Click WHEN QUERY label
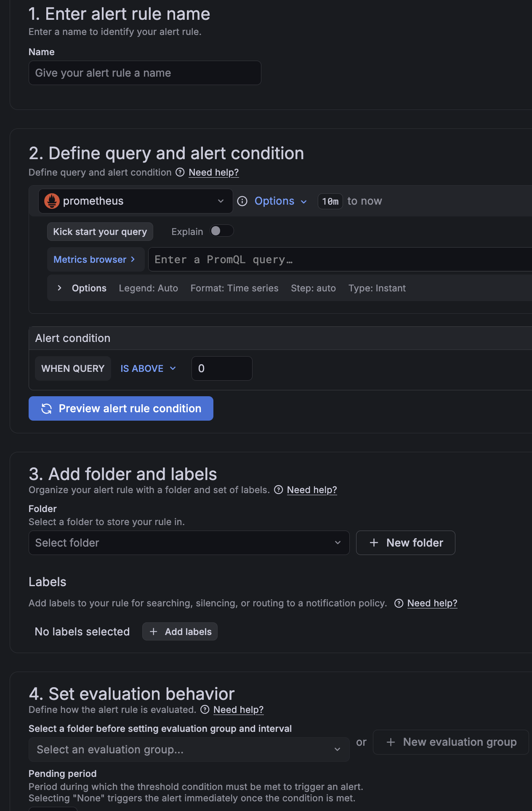Screen dimensions: 532x811 click(73, 368)
